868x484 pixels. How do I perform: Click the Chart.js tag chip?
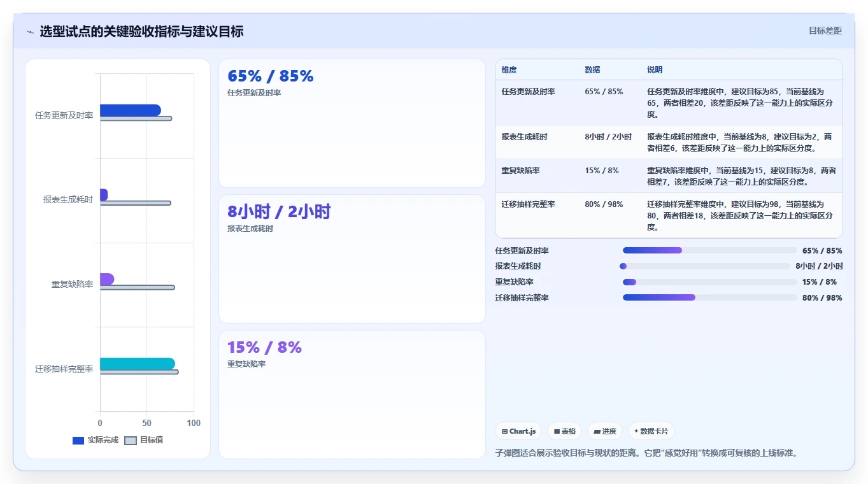click(518, 431)
